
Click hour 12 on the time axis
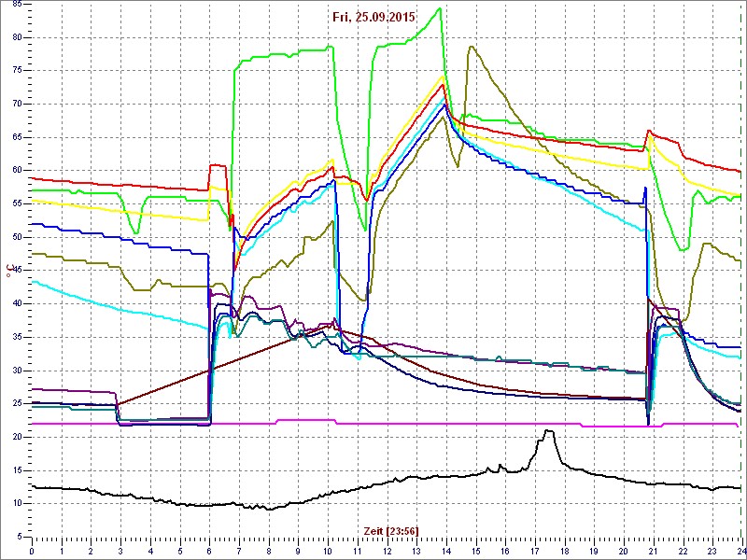(388, 551)
